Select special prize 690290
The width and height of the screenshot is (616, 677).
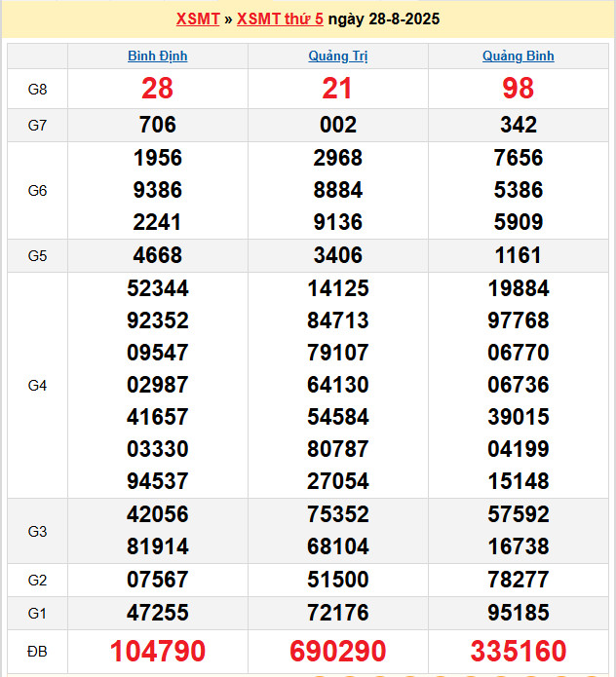338,652
